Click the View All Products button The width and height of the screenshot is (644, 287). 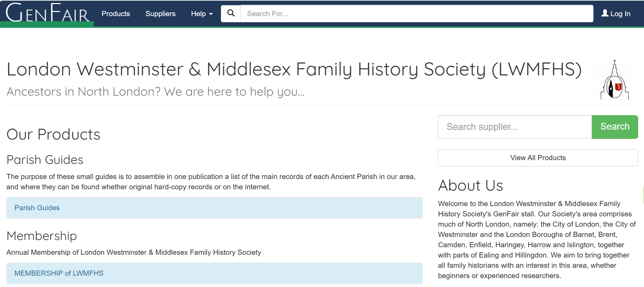(x=538, y=158)
